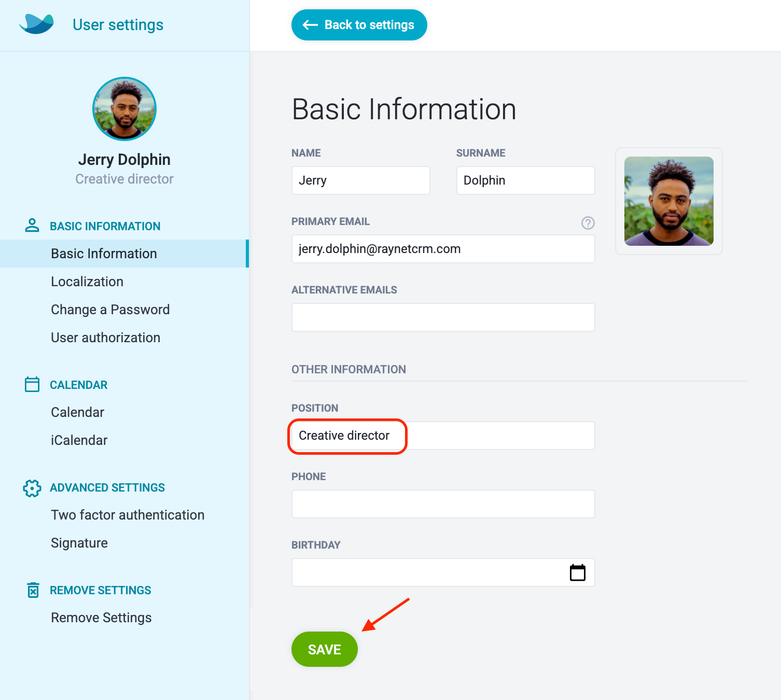Save the basic information form
Viewport: 781px width, 700px height.
(x=325, y=649)
